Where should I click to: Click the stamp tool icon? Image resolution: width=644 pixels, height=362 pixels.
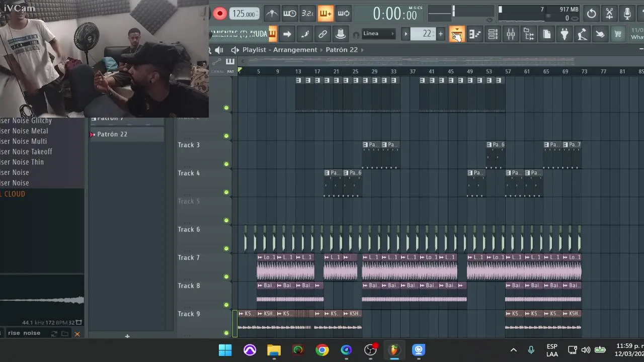tap(341, 34)
